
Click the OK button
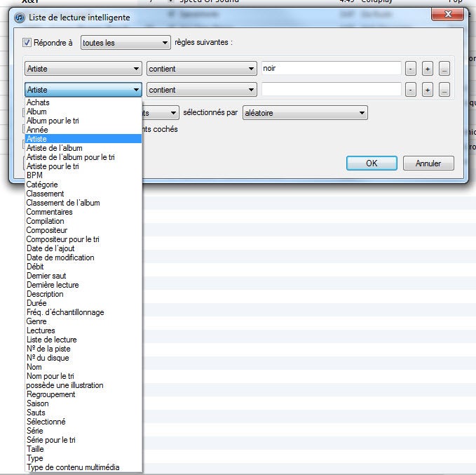click(x=372, y=163)
